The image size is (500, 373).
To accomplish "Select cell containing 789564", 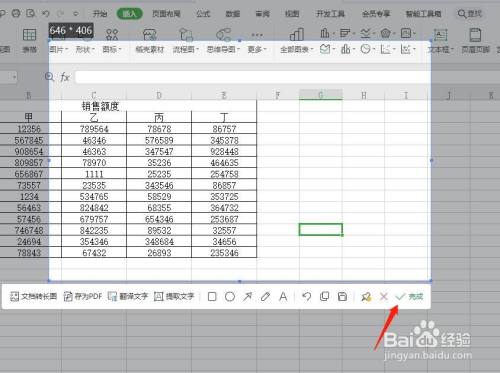I will click(94, 129).
